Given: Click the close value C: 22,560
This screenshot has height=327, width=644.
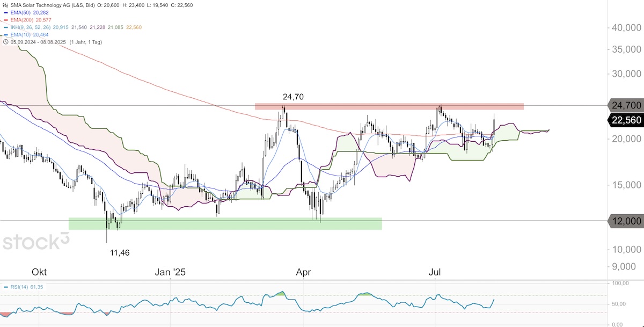Looking at the screenshot, I should pyautogui.click(x=182, y=5).
